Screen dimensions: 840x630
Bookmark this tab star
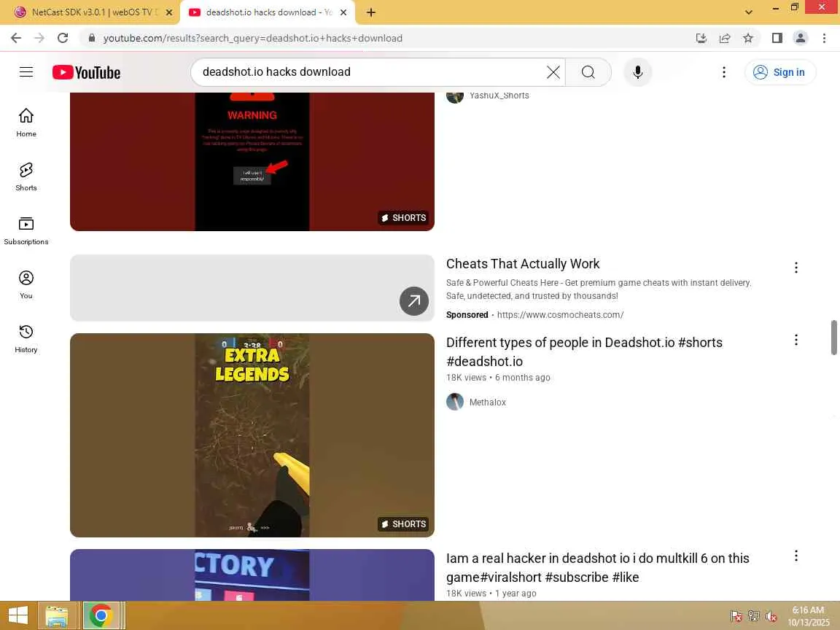tap(748, 38)
